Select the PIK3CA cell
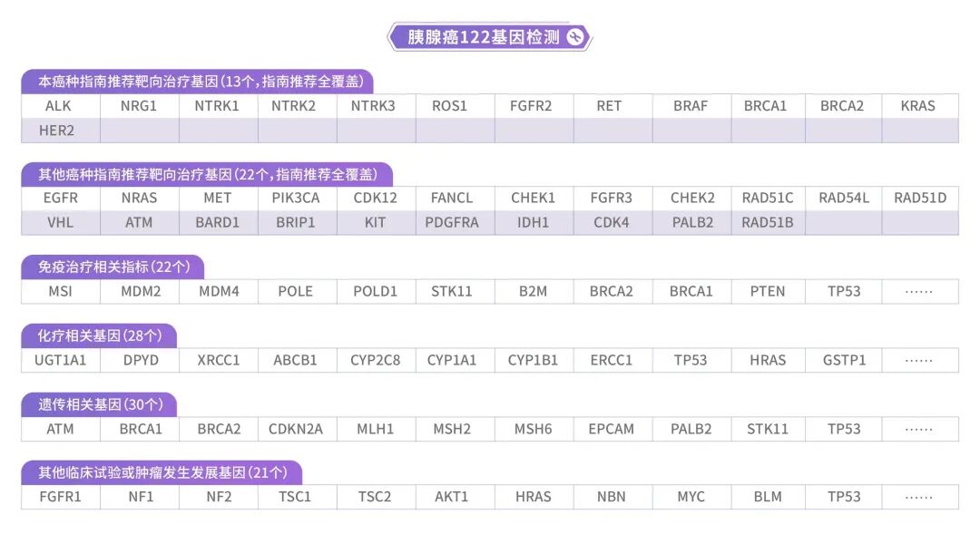The image size is (980, 534). coord(297,198)
